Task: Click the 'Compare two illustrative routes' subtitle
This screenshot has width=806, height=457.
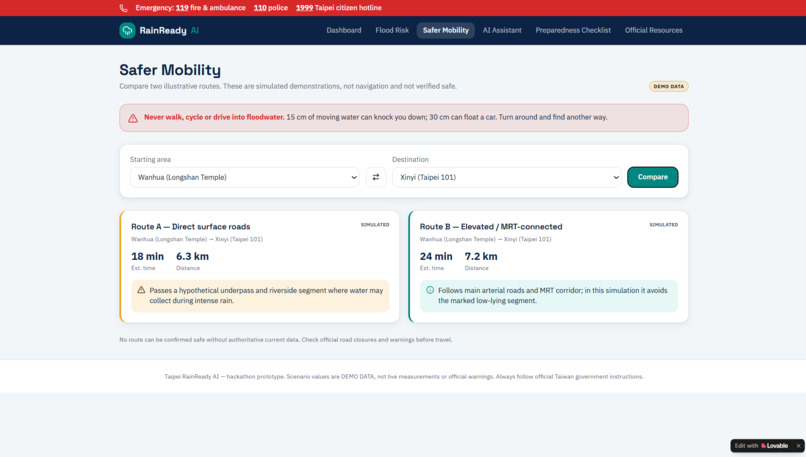Action: click(288, 86)
